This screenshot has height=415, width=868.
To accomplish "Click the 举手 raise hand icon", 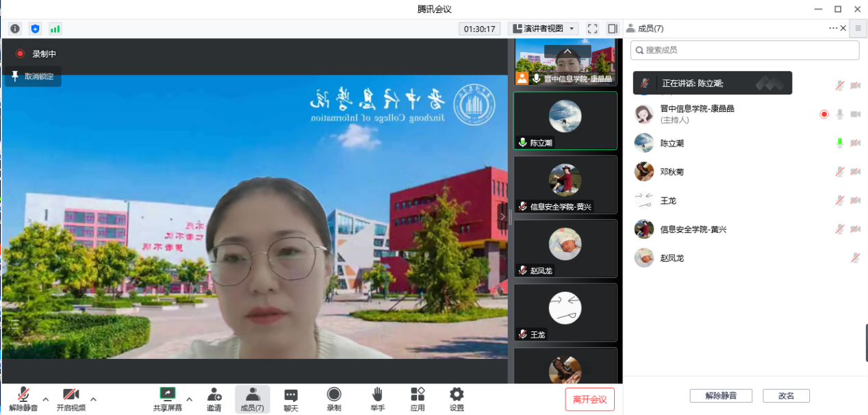I will click(376, 399).
